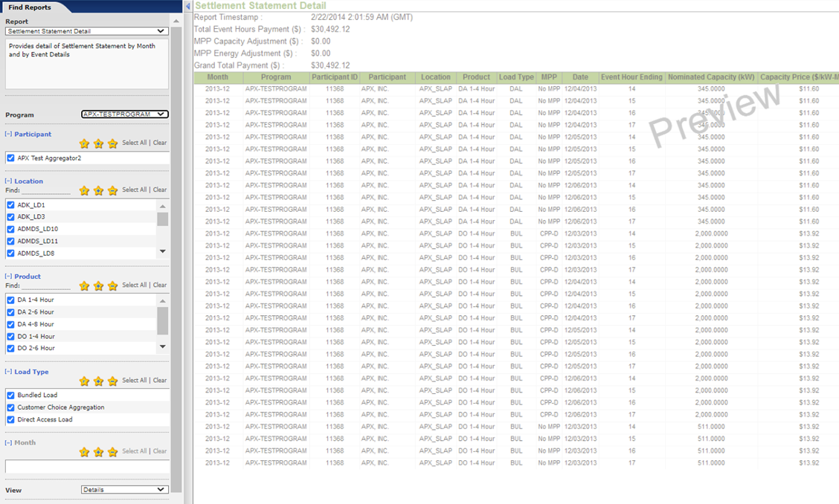Uncheck APX Test Aggregator2 participant
The image size is (839, 504).
(9, 158)
